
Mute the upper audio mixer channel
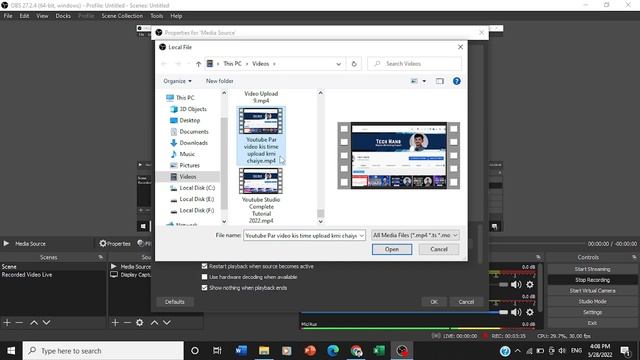coord(516,284)
